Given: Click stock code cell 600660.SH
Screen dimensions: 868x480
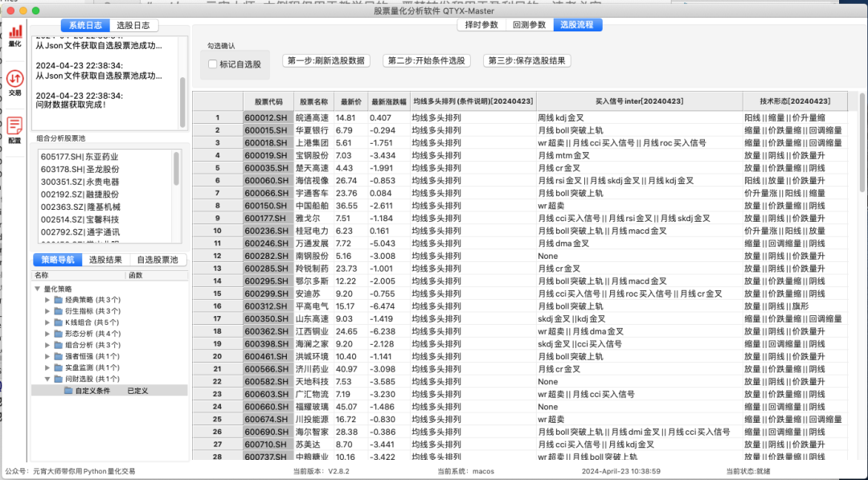Looking at the screenshot, I should [268, 407].
